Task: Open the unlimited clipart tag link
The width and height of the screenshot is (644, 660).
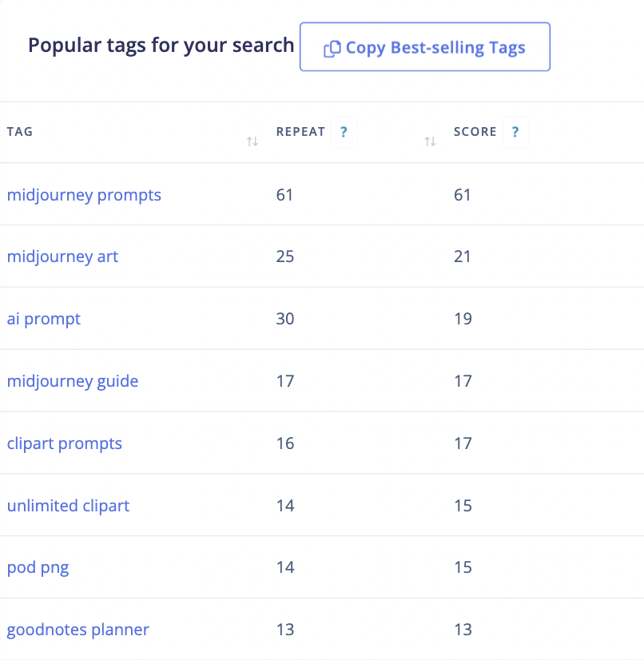Action: pyautogui.click(x=68, y=506)
